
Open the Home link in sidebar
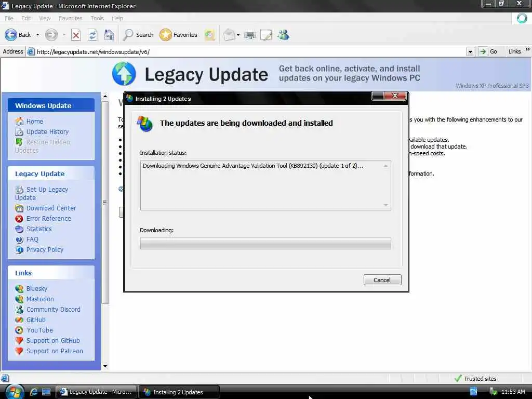point(35,121)
